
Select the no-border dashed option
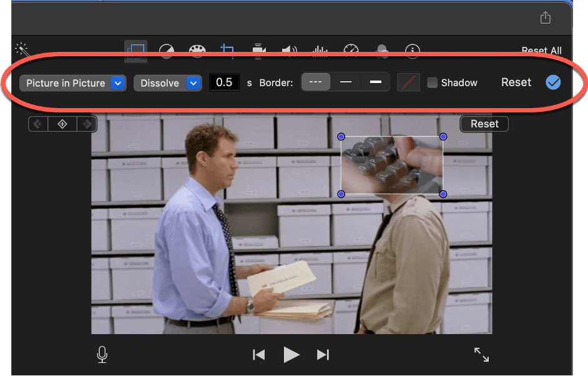point(316,82)
